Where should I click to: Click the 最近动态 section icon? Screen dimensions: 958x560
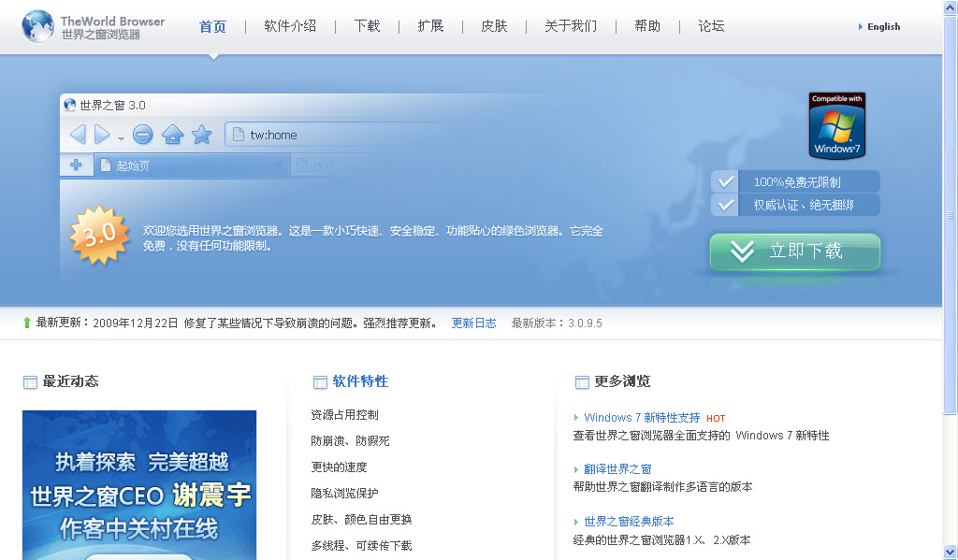tap(30, 382)
